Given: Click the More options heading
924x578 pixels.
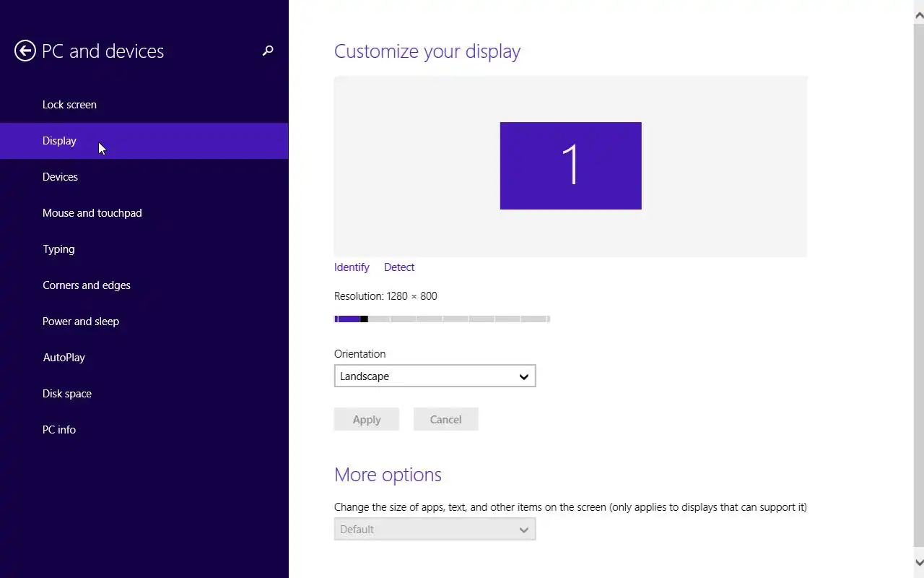Looking at the screenshot, I should coord(388,475).
